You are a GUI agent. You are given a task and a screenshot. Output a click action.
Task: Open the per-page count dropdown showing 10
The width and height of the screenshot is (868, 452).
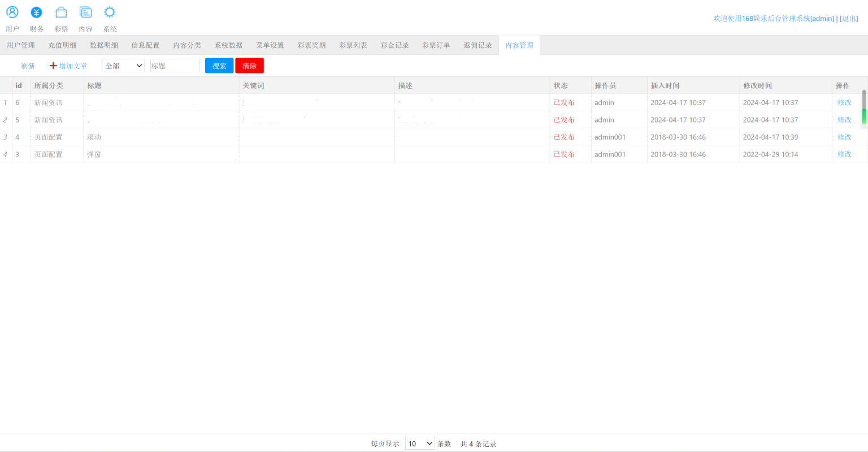[420, 444]
